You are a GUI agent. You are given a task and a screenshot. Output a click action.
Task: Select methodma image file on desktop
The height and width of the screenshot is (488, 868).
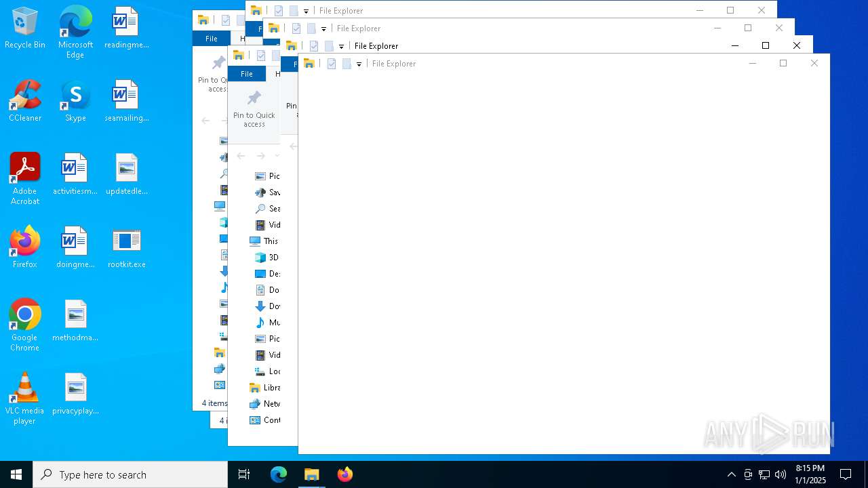(75, 321)
